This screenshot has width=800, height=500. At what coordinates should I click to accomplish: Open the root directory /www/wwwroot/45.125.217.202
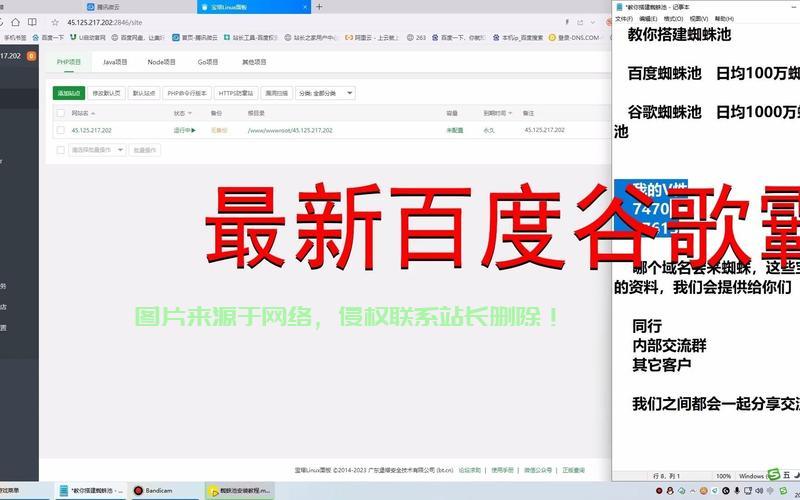click(290, 130)
